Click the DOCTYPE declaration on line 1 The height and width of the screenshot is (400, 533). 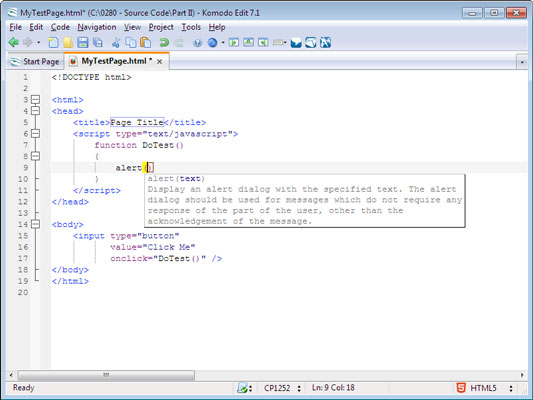click(91, 77)
